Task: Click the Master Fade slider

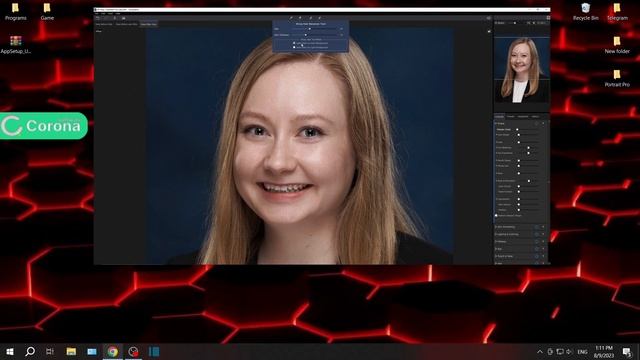Action: click(529, 129)
